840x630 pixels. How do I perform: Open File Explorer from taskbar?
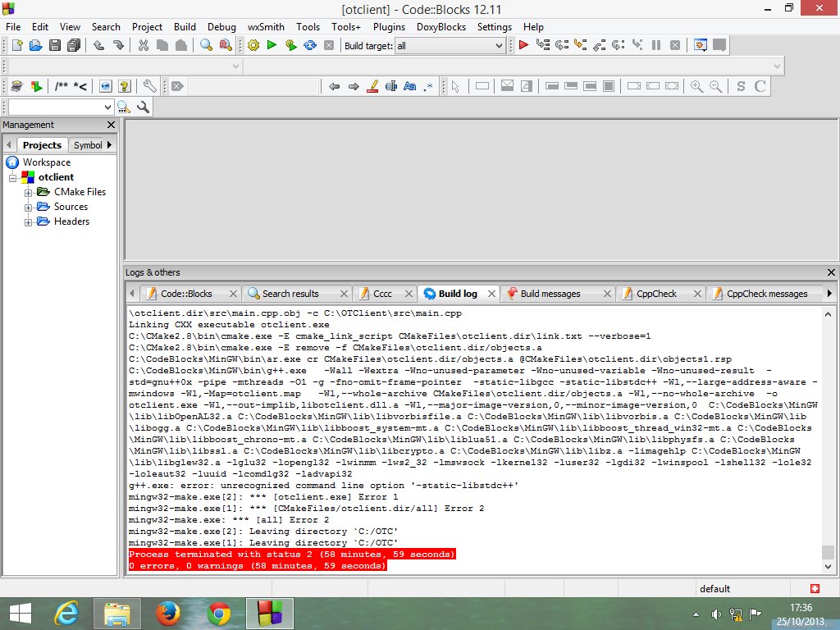point(117,614)
